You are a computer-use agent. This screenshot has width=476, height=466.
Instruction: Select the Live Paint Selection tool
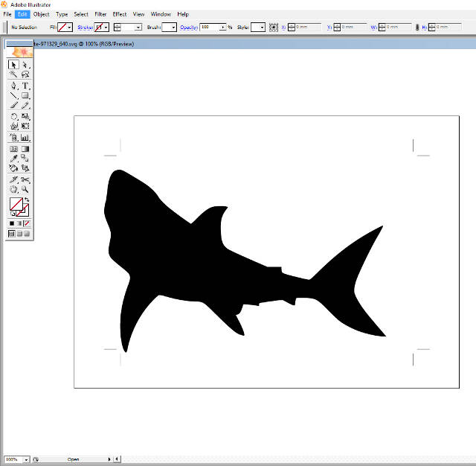pyautogui.click(x=25, y=168)
